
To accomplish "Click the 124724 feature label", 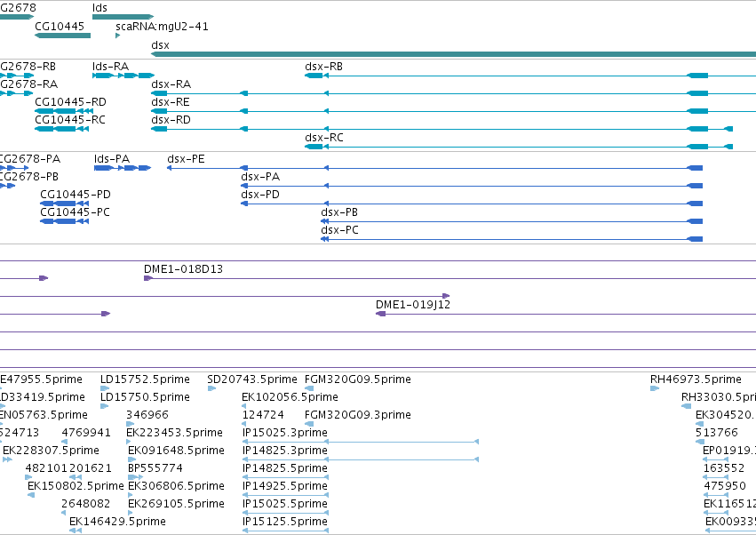I will coord(263,415).
